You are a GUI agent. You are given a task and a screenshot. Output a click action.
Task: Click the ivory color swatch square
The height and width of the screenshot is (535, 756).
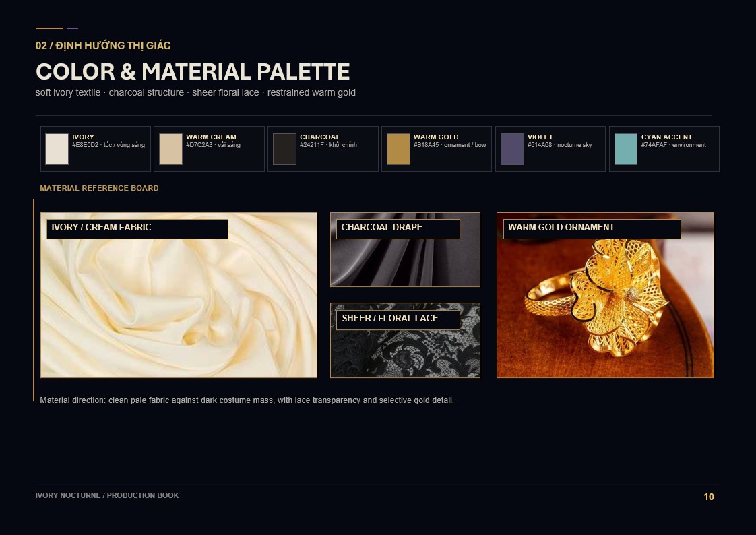[57, 150]
